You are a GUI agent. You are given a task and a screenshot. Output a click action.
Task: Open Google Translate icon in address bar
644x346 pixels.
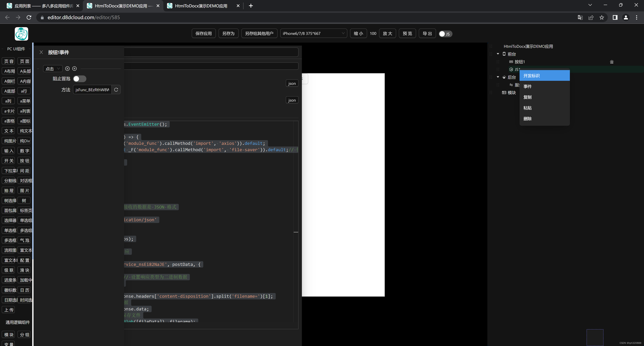coord(580,17)
